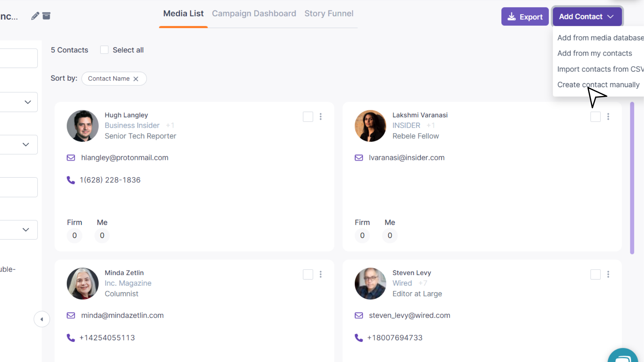Click the email icon beside lvaranasi@insider.com
This screenshot has width=644, height=362.
[359, 158]
